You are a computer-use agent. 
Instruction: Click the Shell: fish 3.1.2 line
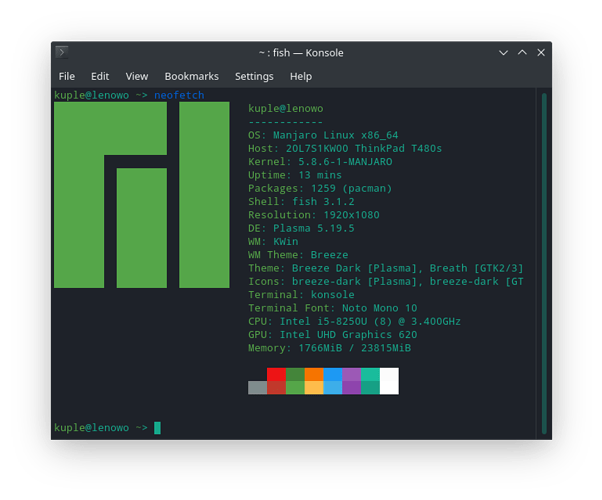[301, 202]
